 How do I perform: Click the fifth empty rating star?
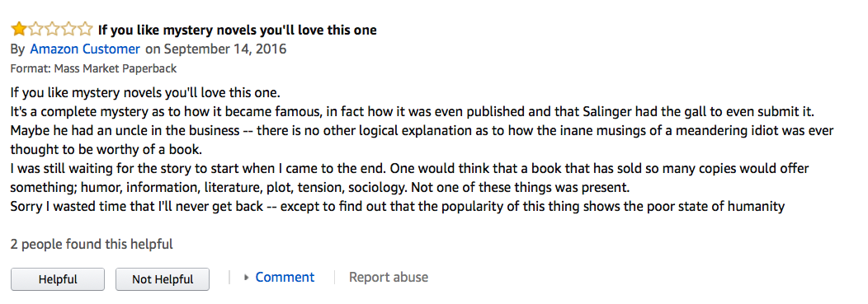pos(85,29)
